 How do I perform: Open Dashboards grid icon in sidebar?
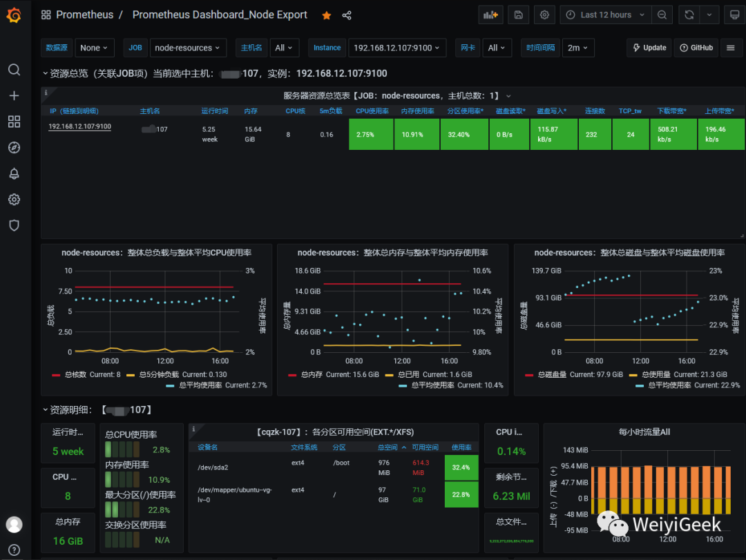pos(15,122)
